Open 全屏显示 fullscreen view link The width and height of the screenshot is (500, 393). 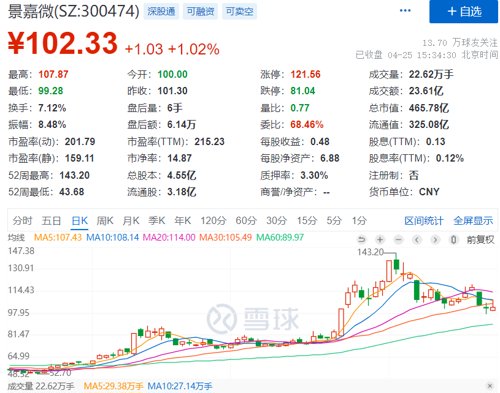coord(473,220)
